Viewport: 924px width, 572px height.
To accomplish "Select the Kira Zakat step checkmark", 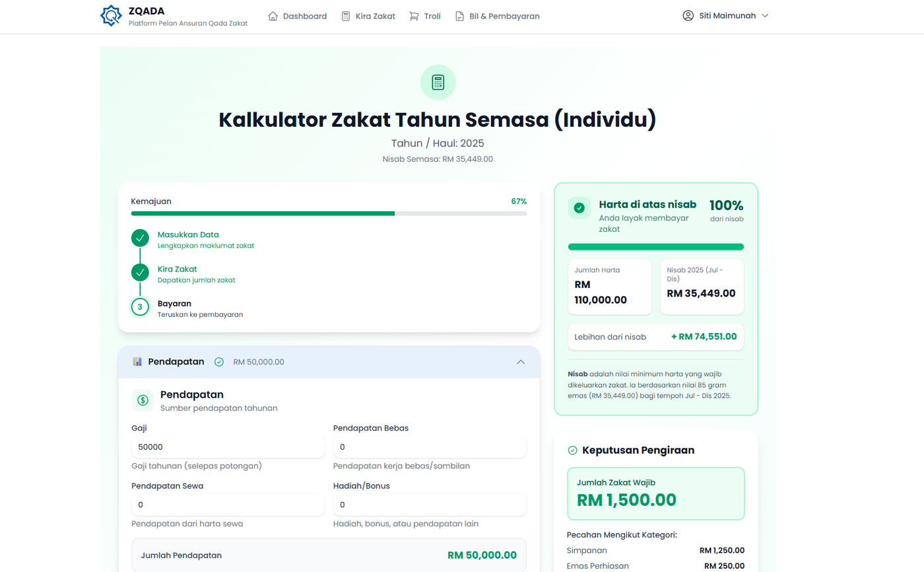I will (140, 272).
